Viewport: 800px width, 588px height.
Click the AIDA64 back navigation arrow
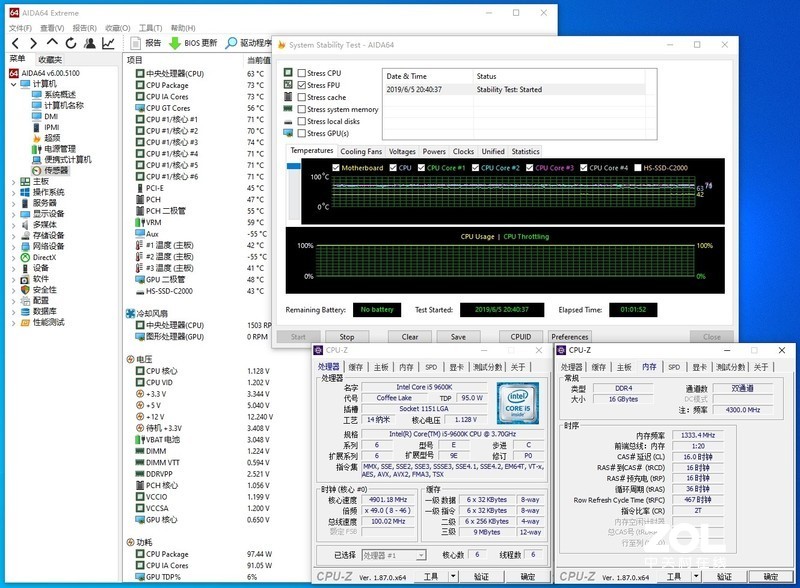pyautogui.click(x=13, y=43)
